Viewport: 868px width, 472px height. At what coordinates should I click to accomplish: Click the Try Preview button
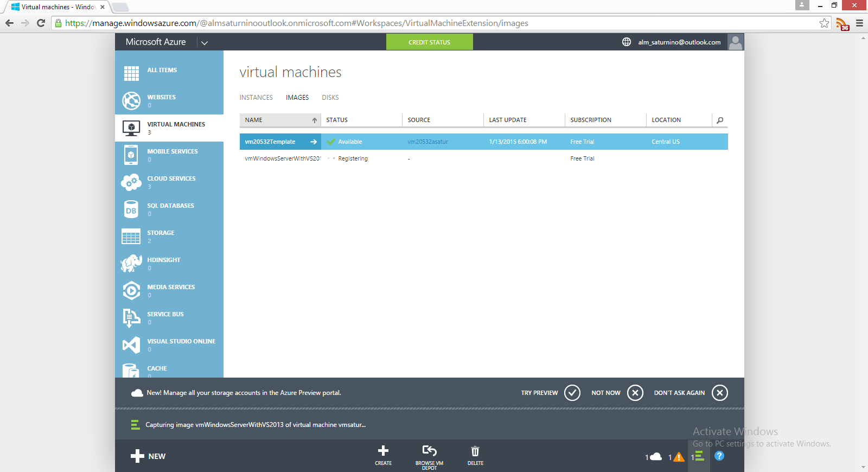click(551, 393)
